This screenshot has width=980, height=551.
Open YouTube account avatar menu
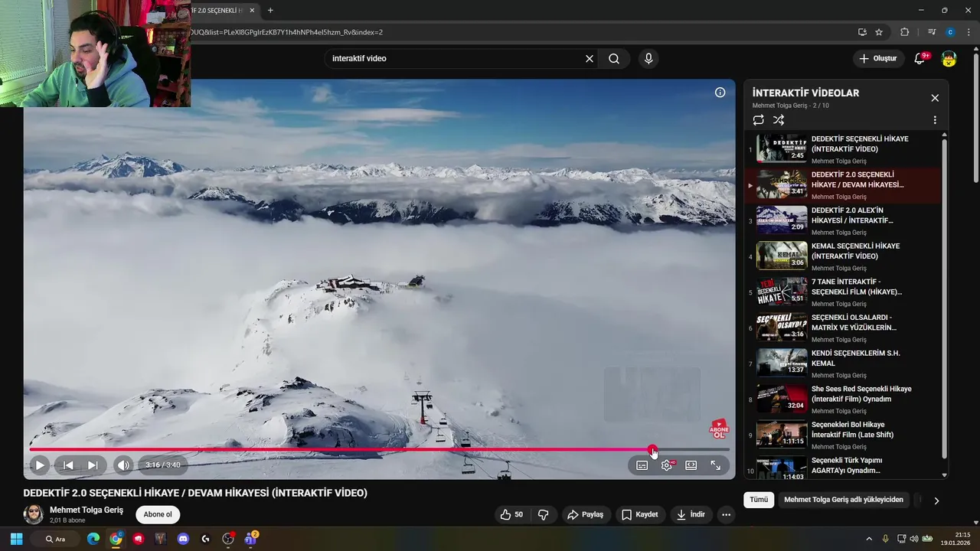(x=949, y=59)
